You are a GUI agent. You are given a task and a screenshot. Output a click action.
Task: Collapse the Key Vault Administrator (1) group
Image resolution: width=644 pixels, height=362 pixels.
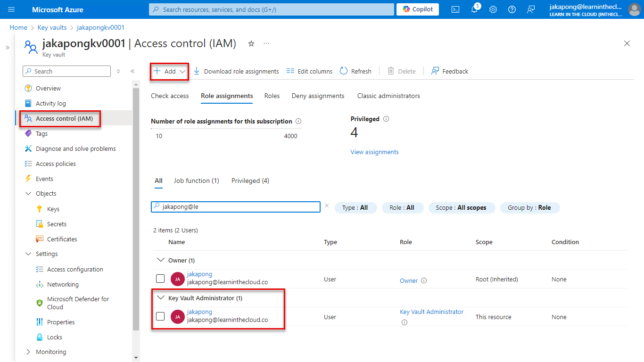click(x=160, y=298)
